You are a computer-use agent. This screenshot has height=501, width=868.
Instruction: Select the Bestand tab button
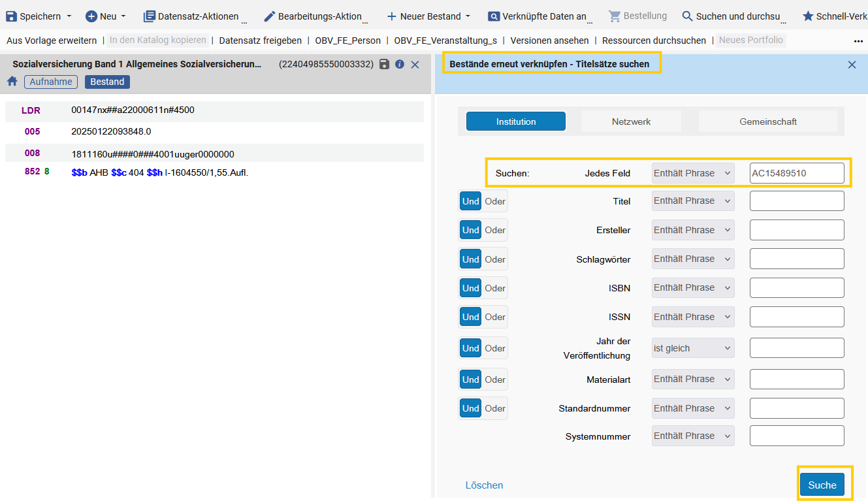107,82
